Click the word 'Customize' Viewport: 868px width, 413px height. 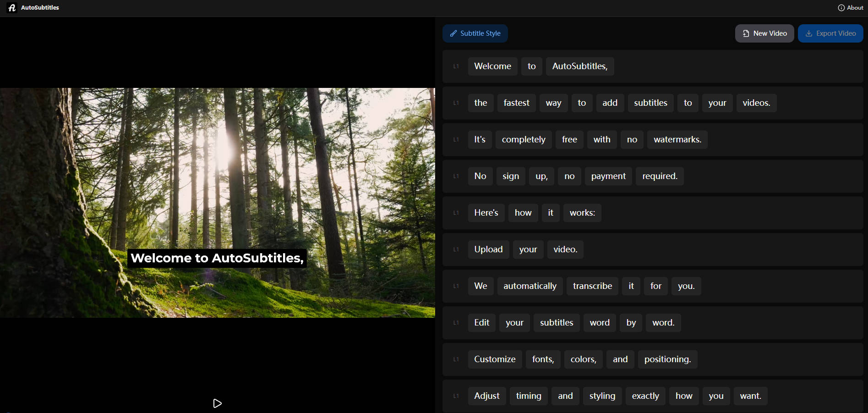[x=495, y=359]
